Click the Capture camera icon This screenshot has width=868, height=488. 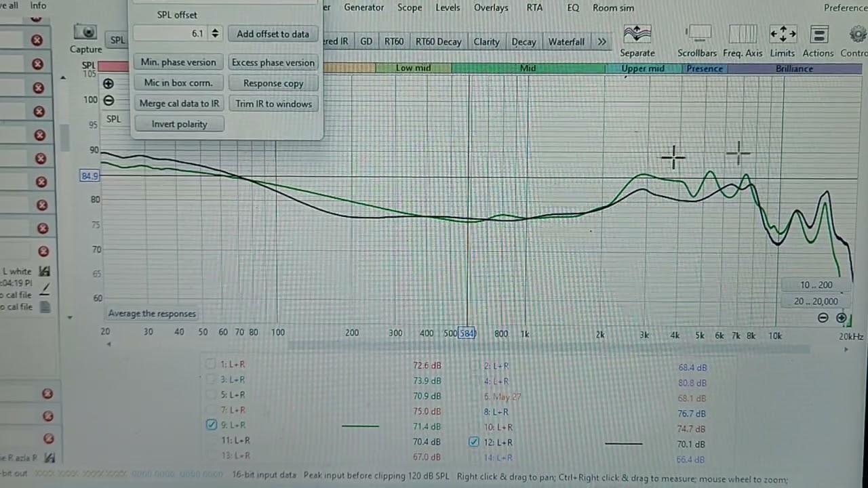tap(85, 32)
